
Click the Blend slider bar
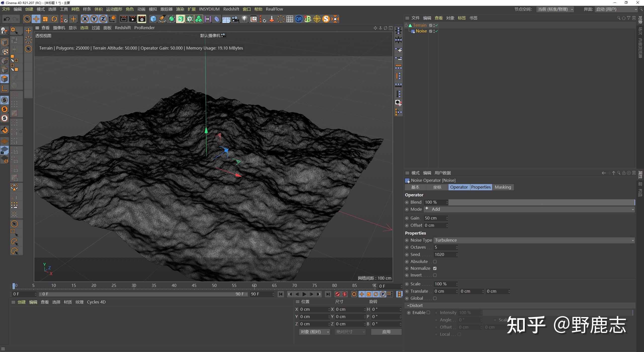(541, 202)
